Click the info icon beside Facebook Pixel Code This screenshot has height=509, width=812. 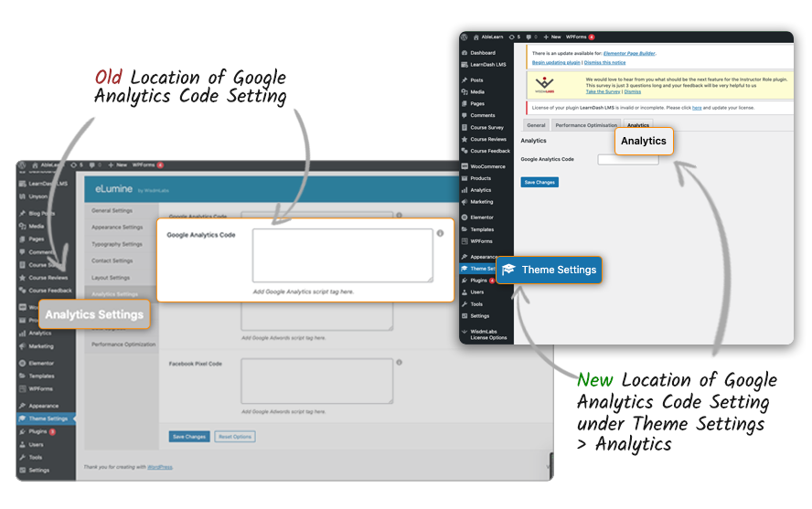pyautogui.click(x=399, y=363)
